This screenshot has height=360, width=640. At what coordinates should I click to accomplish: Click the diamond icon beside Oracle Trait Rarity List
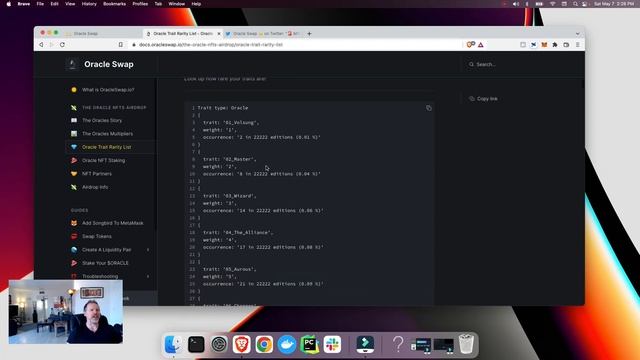[x=74, y=147]
